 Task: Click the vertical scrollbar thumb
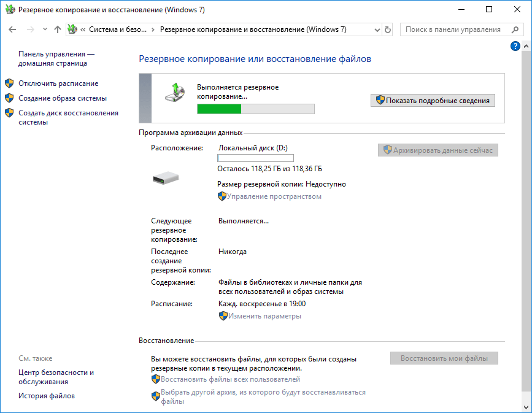click(x=526, y=220)
